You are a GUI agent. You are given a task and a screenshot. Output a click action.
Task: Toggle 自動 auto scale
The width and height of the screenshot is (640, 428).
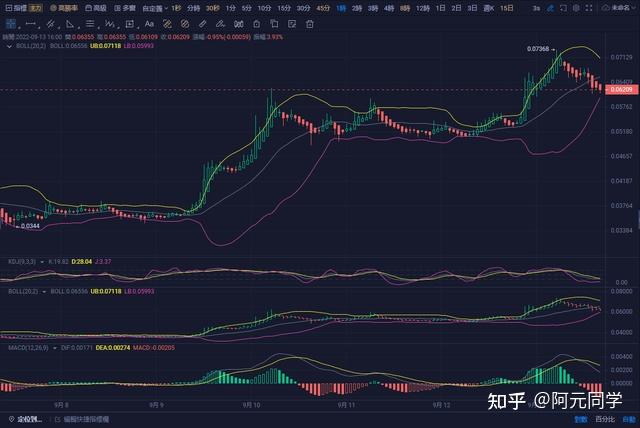tap(629, 419)
